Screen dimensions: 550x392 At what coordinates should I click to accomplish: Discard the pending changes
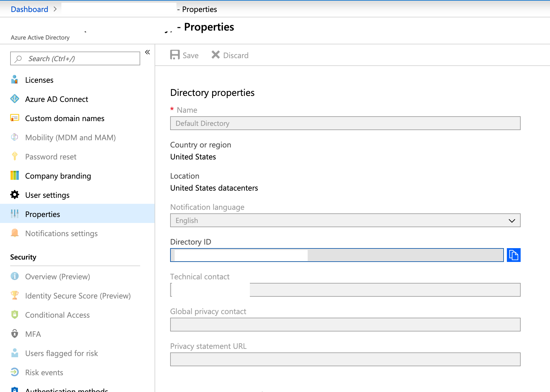[230, 55]
